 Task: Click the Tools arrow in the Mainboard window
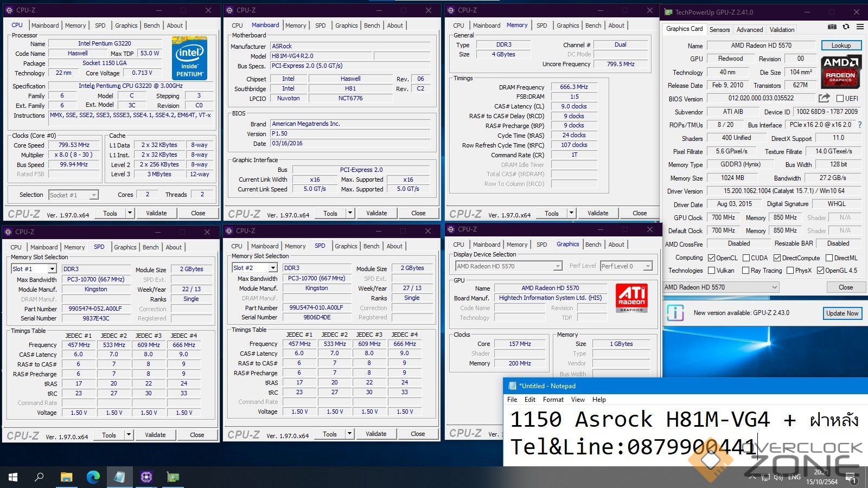pos(350,214)
